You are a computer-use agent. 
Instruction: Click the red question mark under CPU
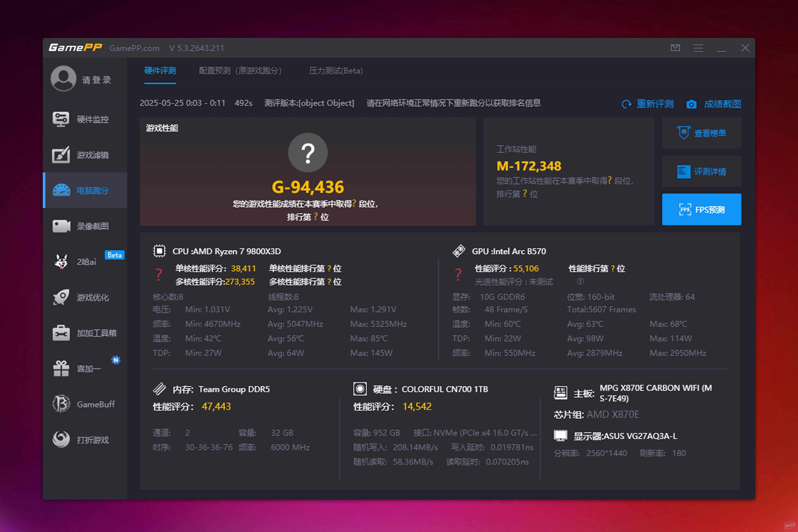159,275
